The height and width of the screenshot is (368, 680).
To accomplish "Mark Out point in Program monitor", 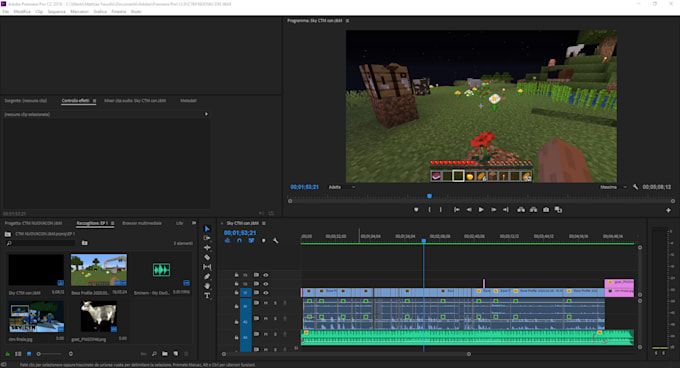I will click(x=441, y=210).
